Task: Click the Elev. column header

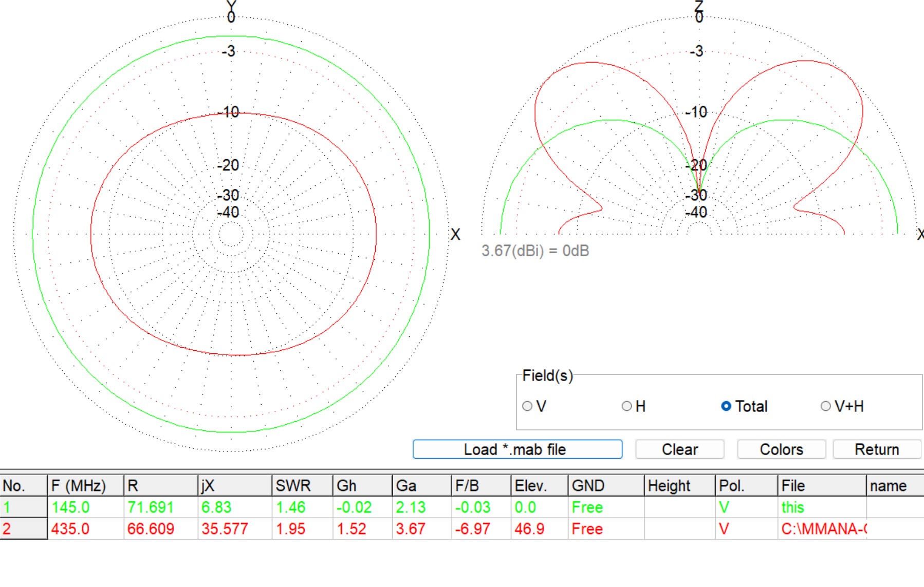Action: (540, 485)
